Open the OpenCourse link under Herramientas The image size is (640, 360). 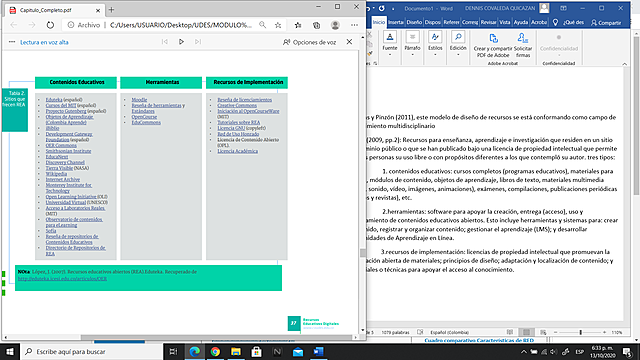(144, 117)
